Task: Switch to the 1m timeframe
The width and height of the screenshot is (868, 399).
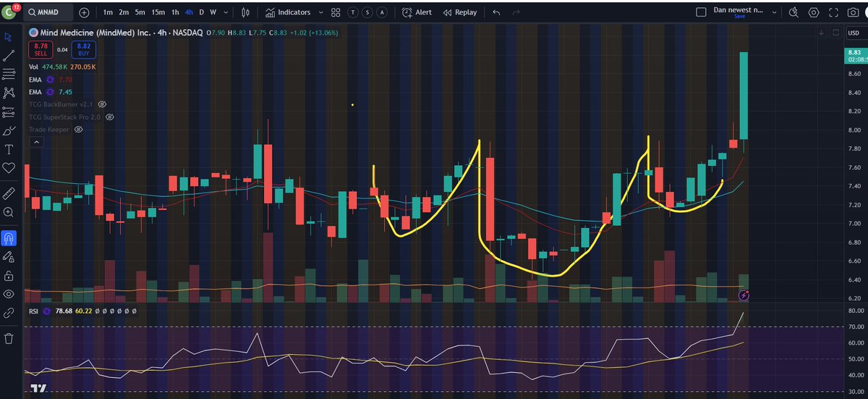Action: click(108, 12)
